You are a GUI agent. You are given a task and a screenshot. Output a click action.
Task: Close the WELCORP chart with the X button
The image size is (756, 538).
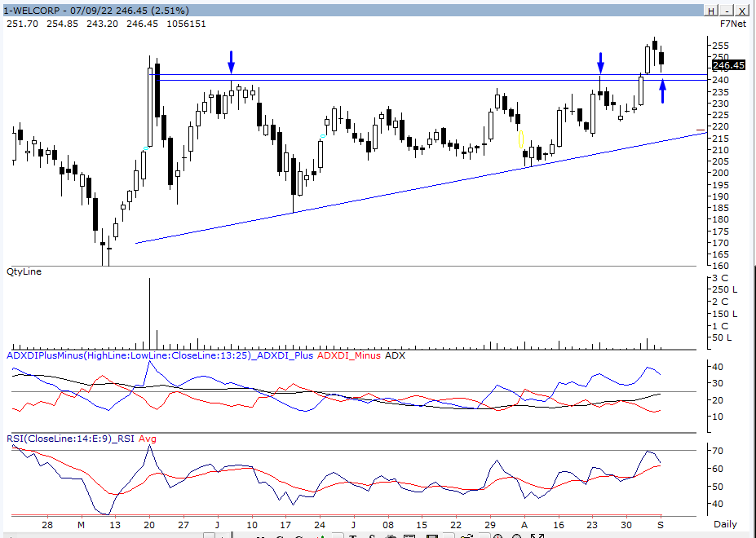tap(742, 11)
